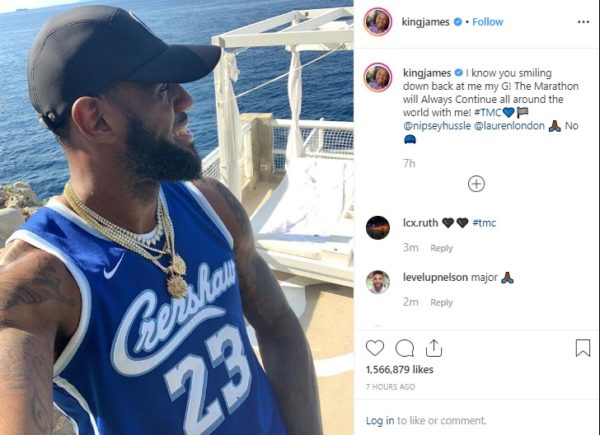600x435 pixels.
Task: Visit the @nipseyhussle mention
Action: coord(437,126)
